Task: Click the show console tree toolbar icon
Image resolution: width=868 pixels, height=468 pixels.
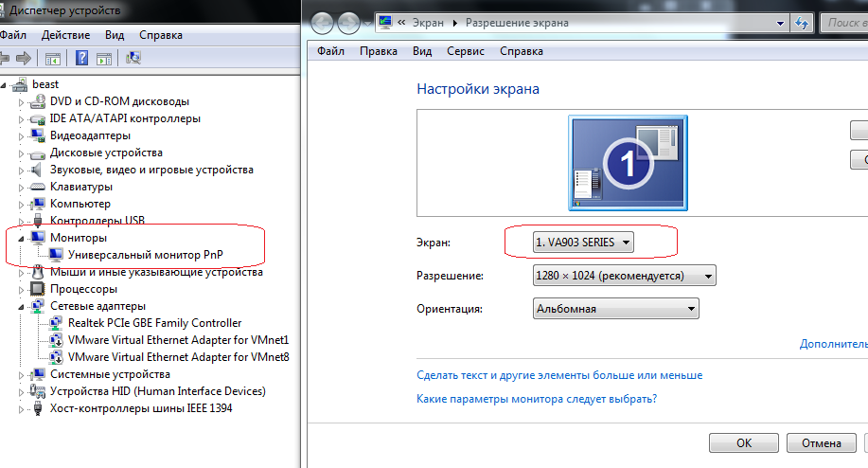Action: pyautogui.click(x=53, y=58)
